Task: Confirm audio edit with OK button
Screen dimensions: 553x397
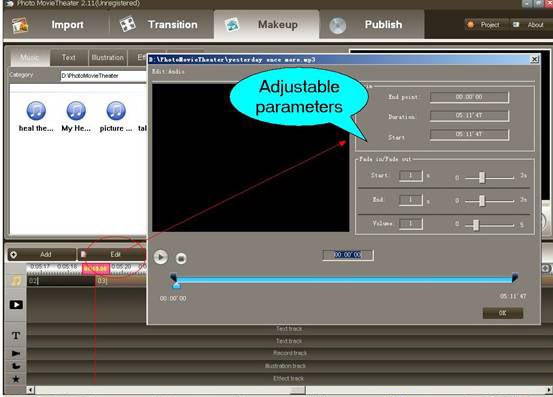Action: point(503,313)
